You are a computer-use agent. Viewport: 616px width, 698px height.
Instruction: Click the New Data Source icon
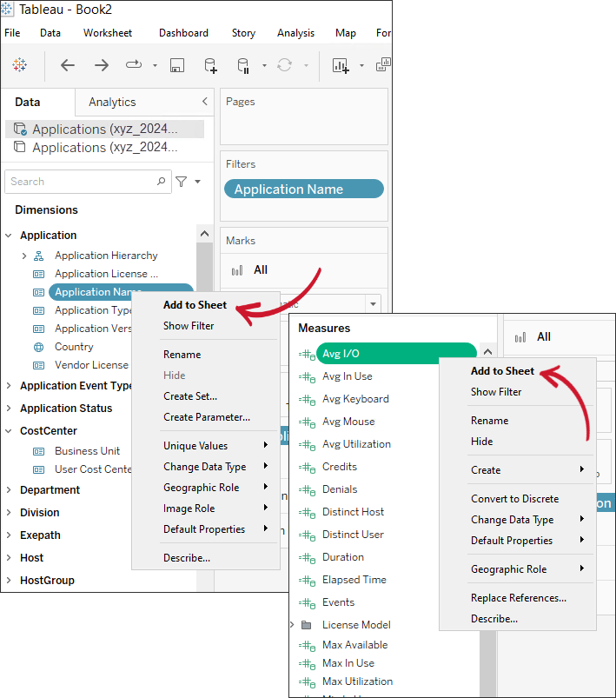click(x=210, y=65)
